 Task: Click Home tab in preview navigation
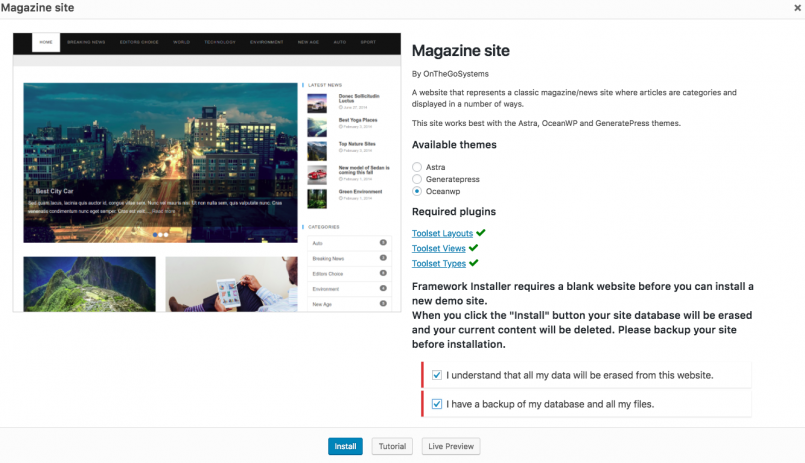[46, 42]
